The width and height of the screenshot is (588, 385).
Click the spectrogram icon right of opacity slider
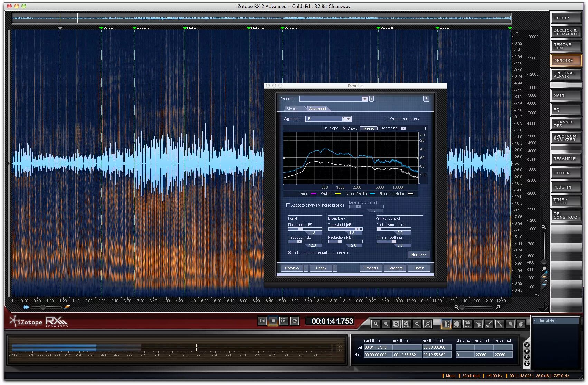(x=67, y=307)
